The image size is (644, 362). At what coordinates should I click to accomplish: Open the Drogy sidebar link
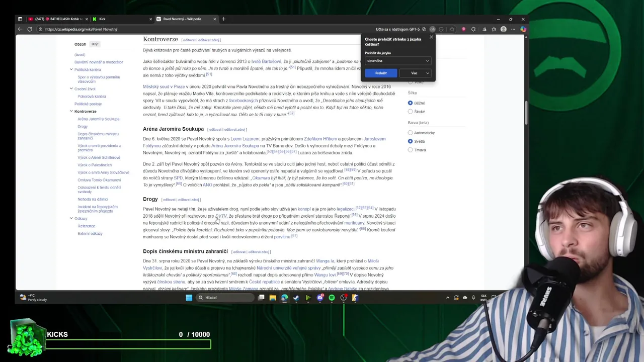click(x=83, y=127)
